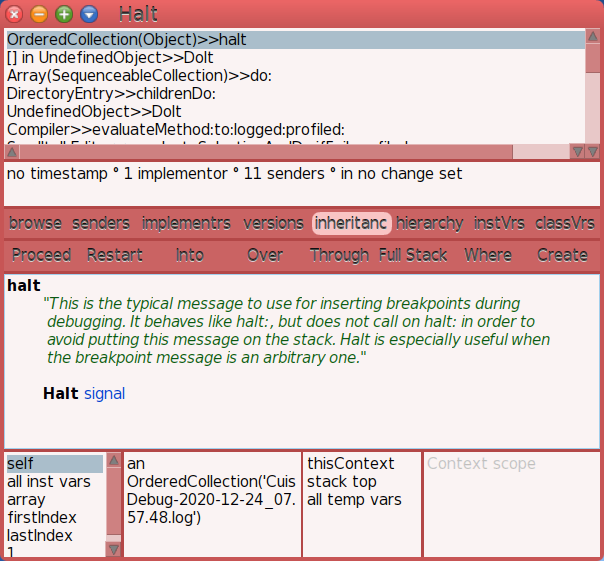This screenshot has width=604, height=561.
Task: Select 'stack top' in context variables
Action: tap(341, 482)
